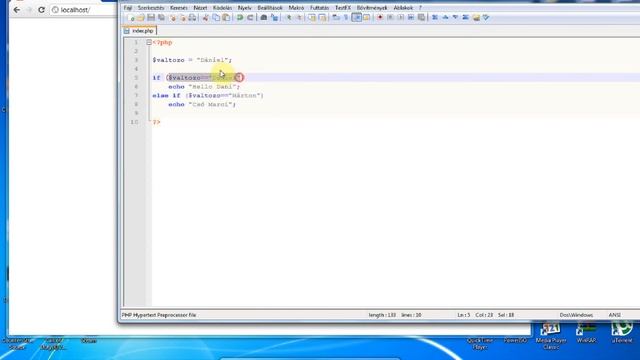
Task: Cut selection with the scissors icon
Action: pos(205,18)
